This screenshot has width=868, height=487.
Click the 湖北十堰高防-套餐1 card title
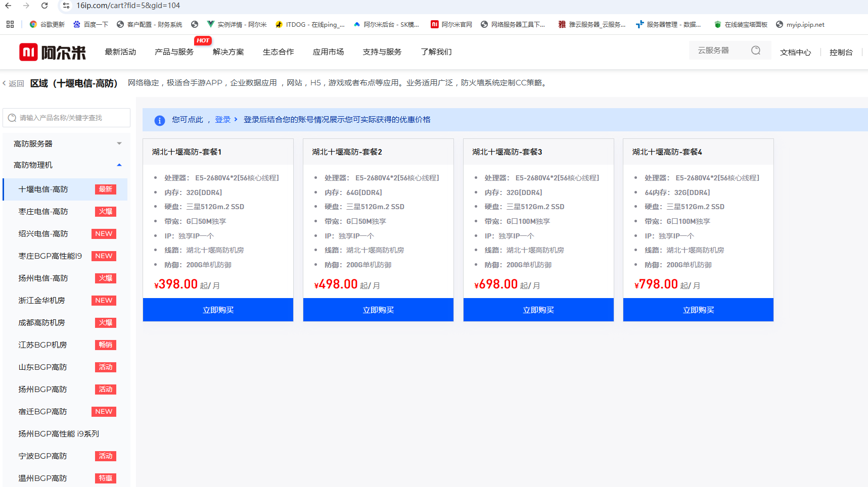(187, 152)
